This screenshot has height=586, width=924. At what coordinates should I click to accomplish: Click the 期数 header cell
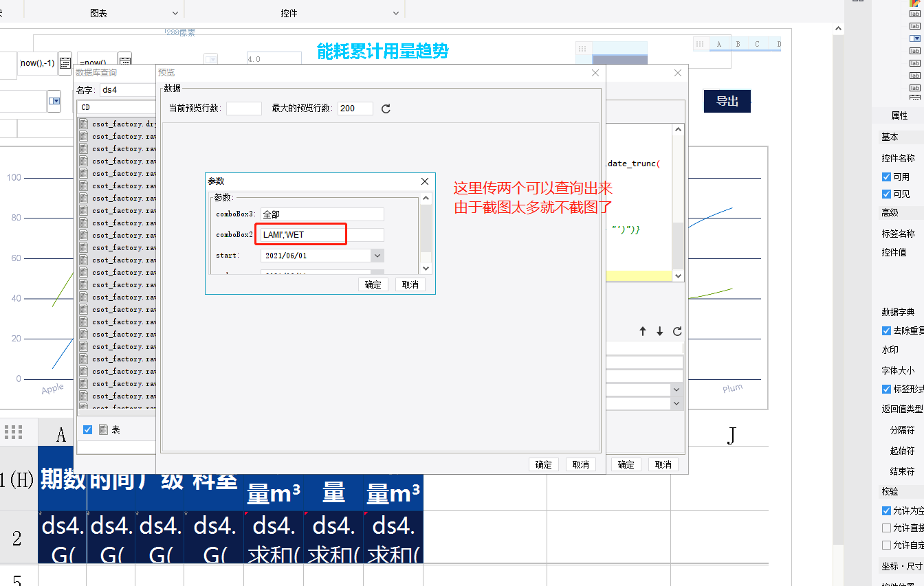(x=63, y=480)
